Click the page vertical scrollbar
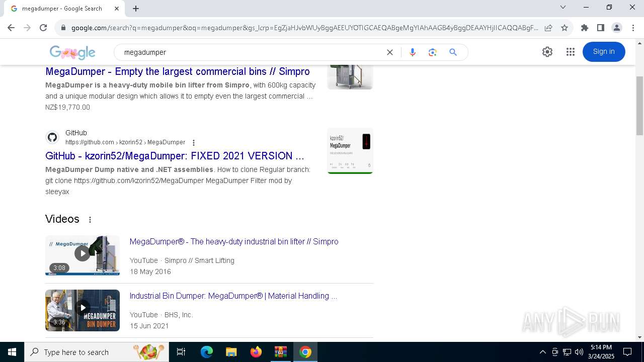644x362 pixels. pos(639,106)
